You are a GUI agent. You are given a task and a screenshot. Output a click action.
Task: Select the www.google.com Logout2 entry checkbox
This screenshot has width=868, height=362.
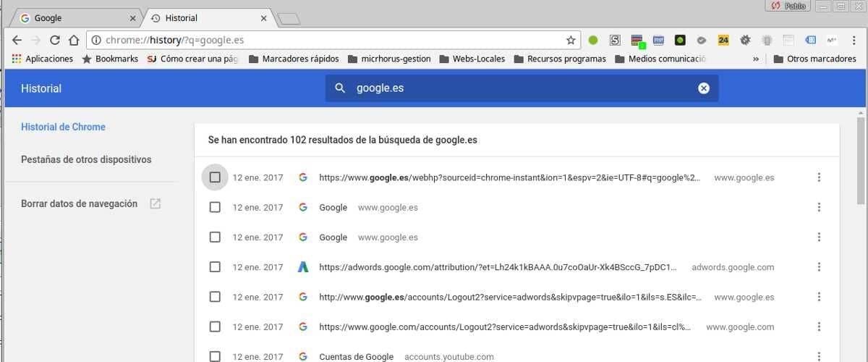[x=215, y=327]
